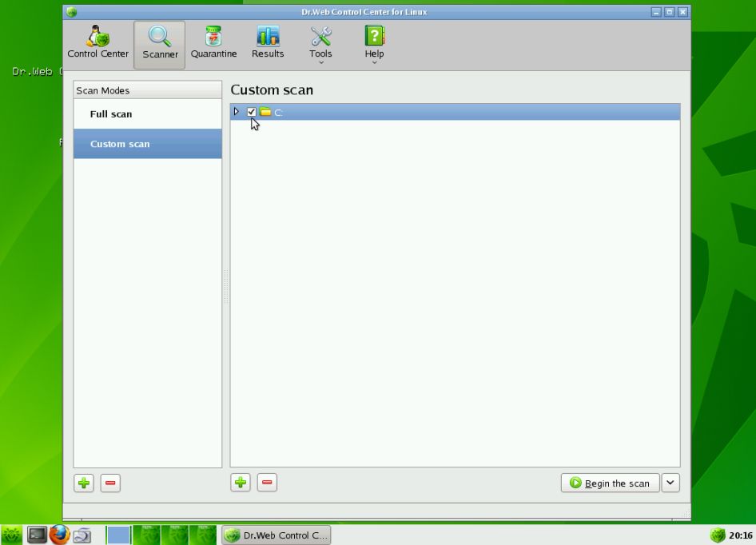Screen dimensions: 756x545
Task: Select Custom scan mode
Action: coord(148,144)
